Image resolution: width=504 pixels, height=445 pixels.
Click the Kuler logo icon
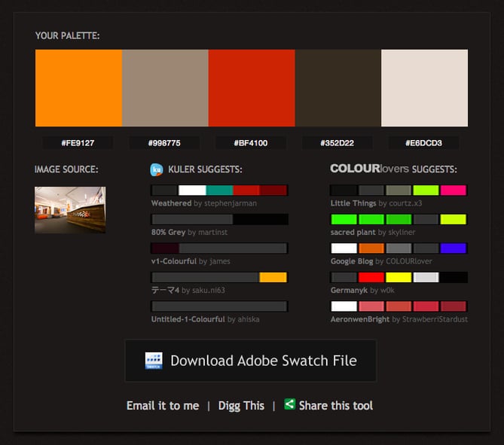point(157,170)
